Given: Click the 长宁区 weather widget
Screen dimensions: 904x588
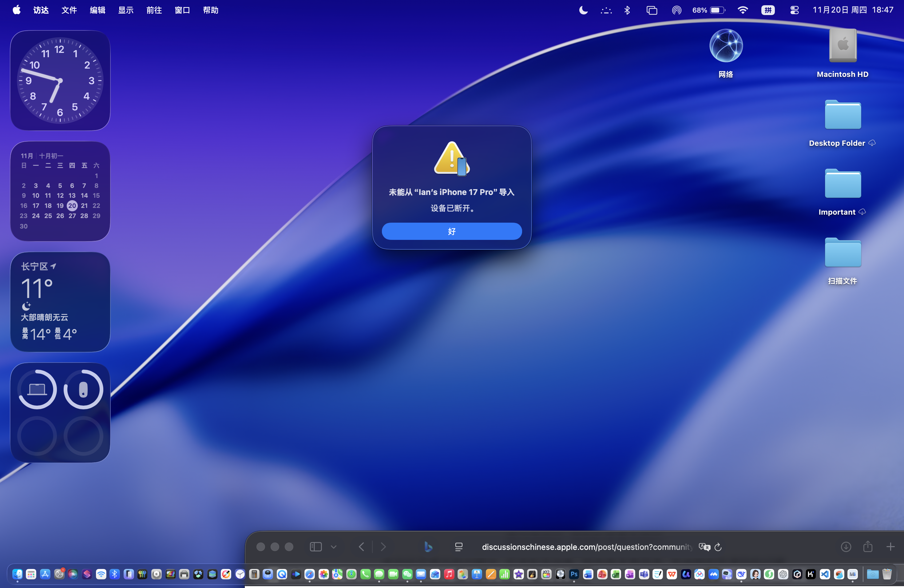Looking at the screenshot, I should point(60,302).
